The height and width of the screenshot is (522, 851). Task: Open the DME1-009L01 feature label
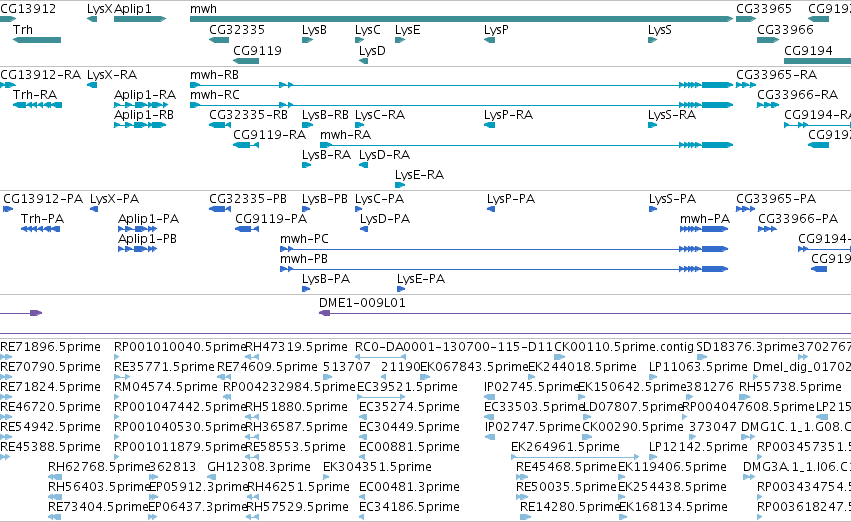pyautogui.click(x=363, y=303)
